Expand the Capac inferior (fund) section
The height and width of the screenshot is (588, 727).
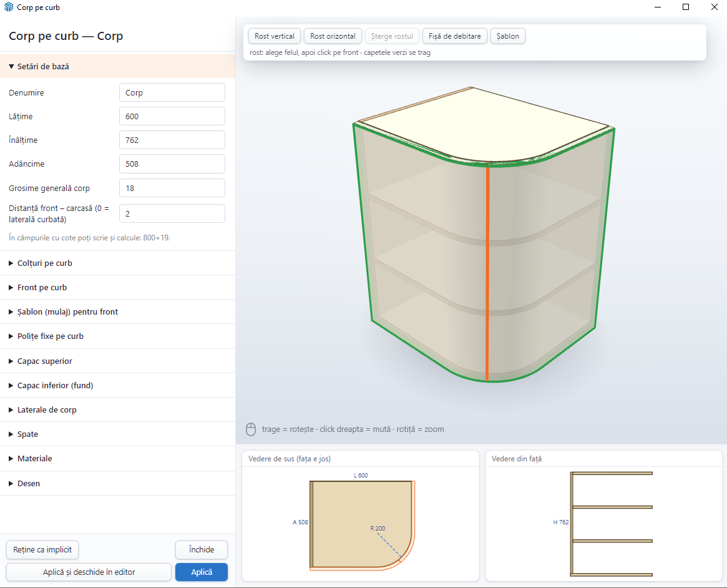[x=118, y=385]
